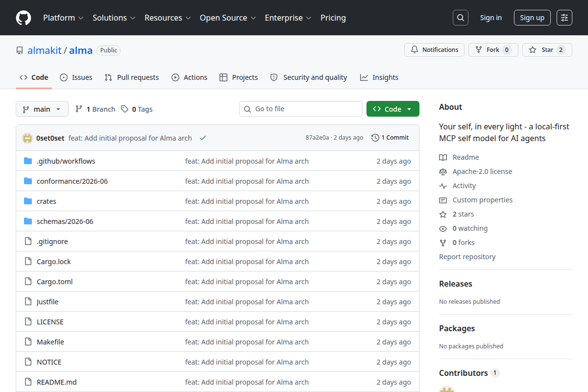This screenshot has height=392, width=588.
Task: Click the NOTICE file icon
Action: pyautogui.click(x=28, y=362)
